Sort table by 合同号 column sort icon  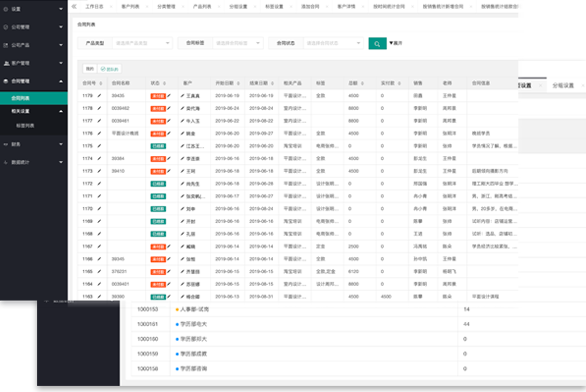coord(101,83)
